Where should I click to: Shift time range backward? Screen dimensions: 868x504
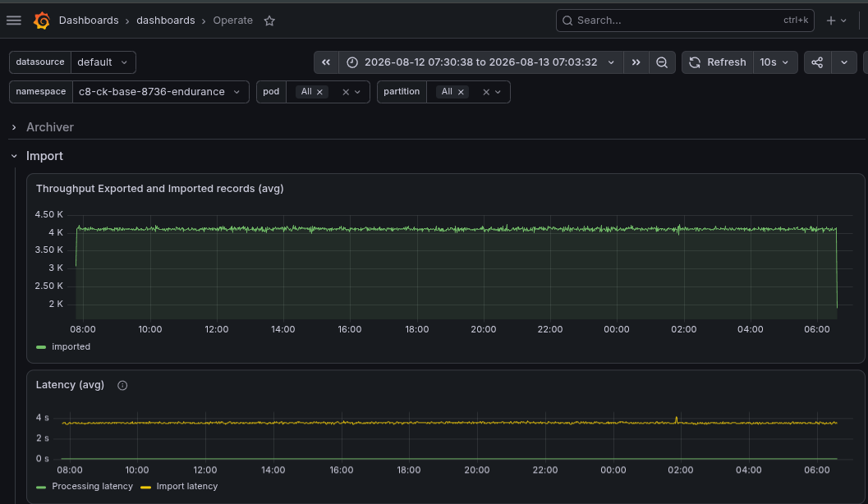[x=326, y=62]
